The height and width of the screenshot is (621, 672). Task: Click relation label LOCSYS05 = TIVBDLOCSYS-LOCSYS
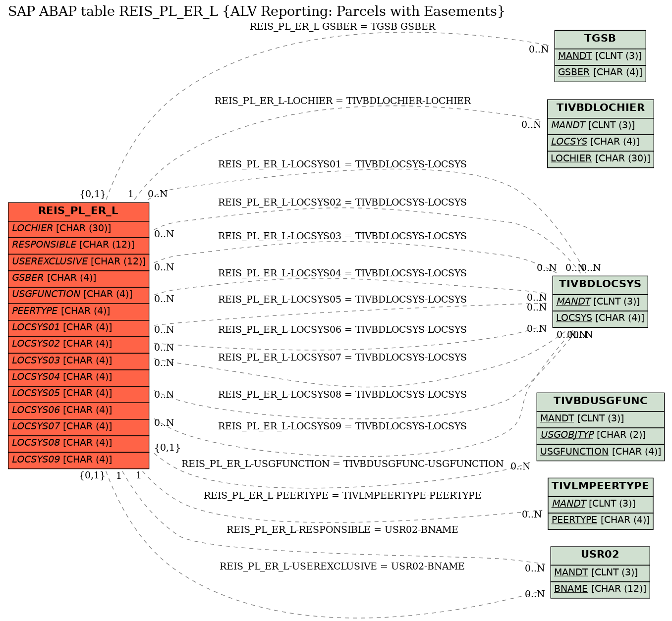click(342, 300)
